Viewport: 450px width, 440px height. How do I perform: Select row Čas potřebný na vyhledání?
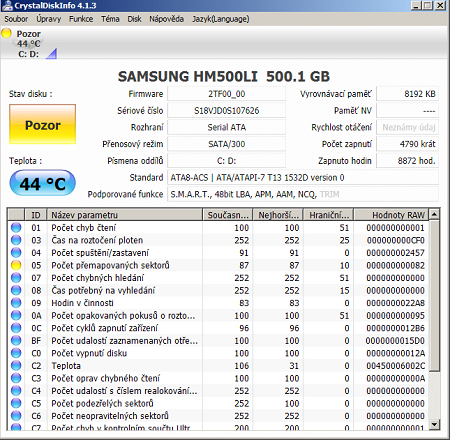pos(218,290)
